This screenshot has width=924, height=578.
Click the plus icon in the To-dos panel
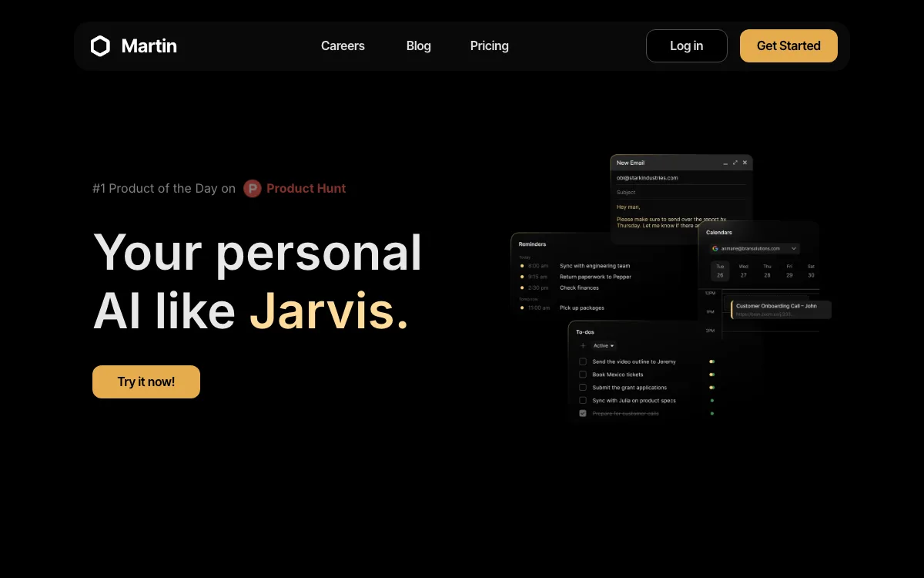[583, 346]
